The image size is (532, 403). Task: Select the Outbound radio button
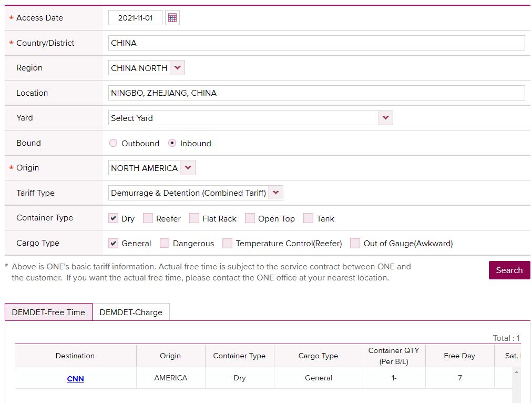[113, 143]
